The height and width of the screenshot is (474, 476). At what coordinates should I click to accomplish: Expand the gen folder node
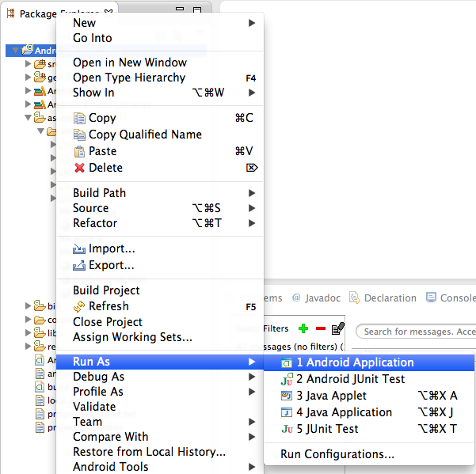coord(29,77)
